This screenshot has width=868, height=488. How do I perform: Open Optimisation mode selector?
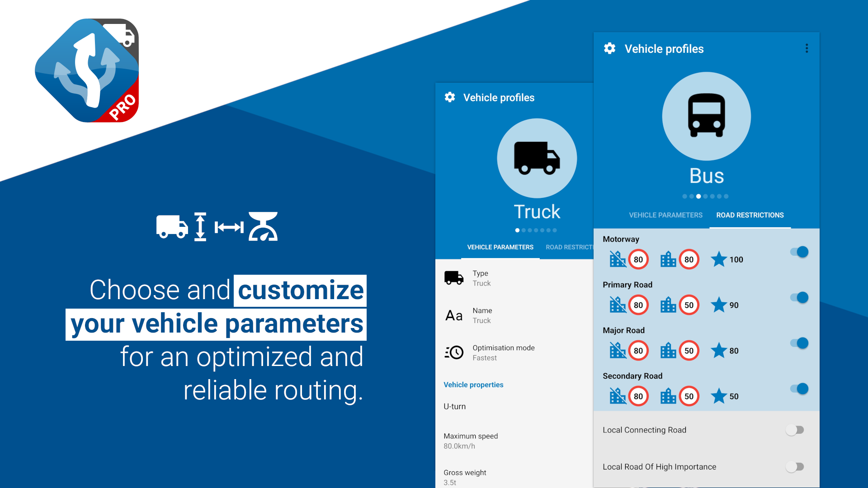click(x=503, y=352)
